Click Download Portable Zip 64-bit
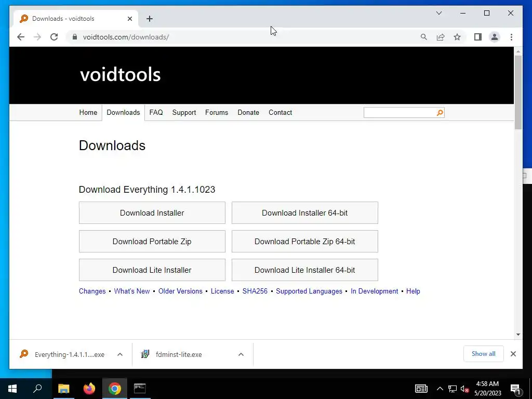 click(x=304, y=241)
